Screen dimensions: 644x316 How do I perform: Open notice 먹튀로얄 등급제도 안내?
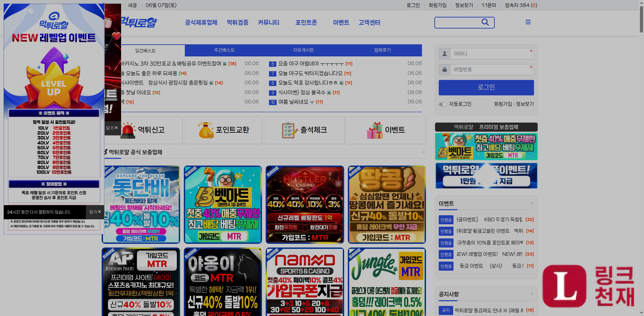[489, 310]
